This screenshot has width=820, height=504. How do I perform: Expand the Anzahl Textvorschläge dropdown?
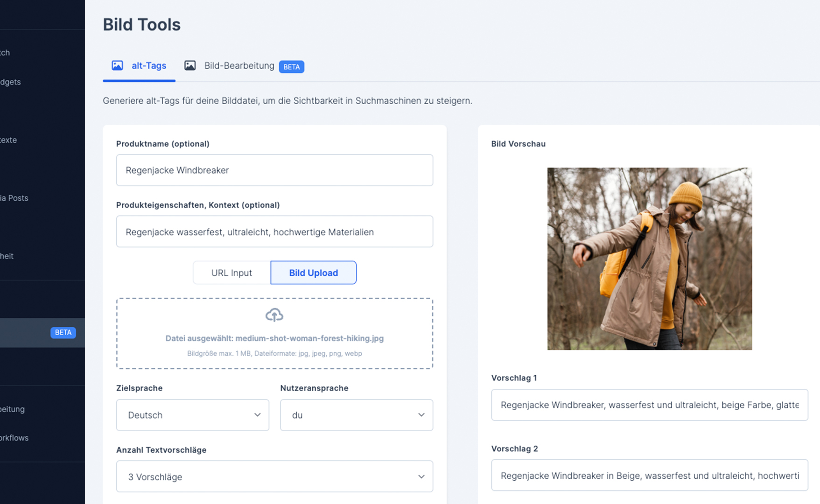click(274, 476)
